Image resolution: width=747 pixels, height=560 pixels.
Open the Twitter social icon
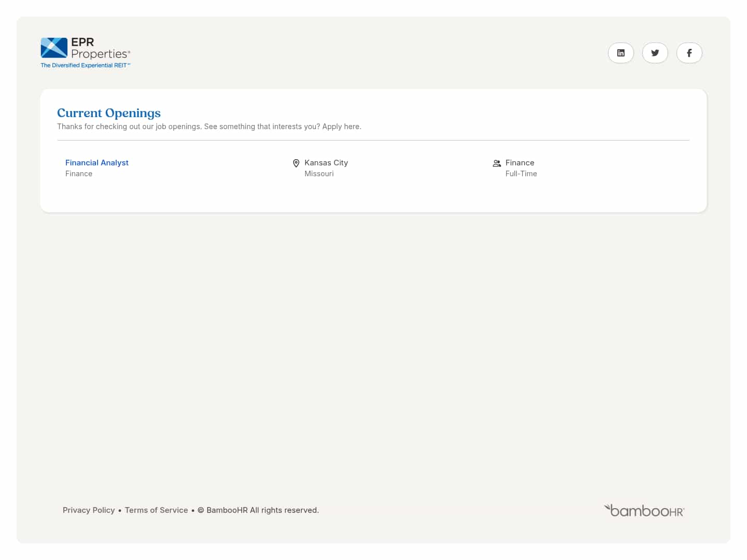(655, 53)
